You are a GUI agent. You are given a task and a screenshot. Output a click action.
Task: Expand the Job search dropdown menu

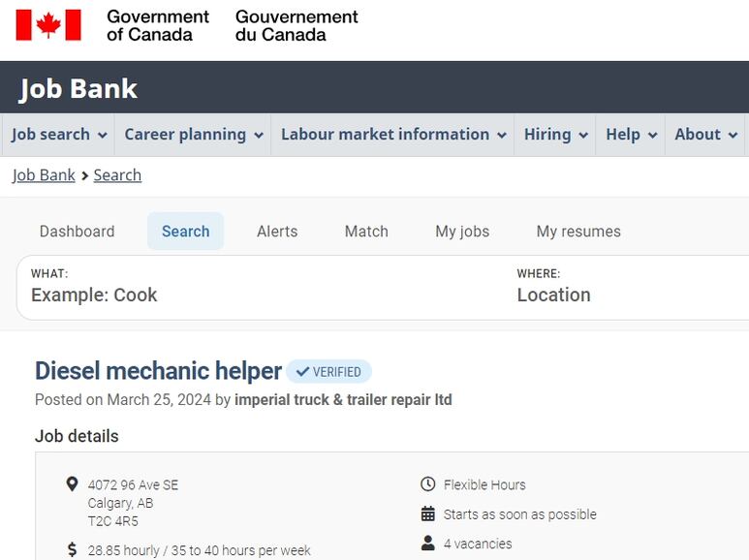point(58,135)
